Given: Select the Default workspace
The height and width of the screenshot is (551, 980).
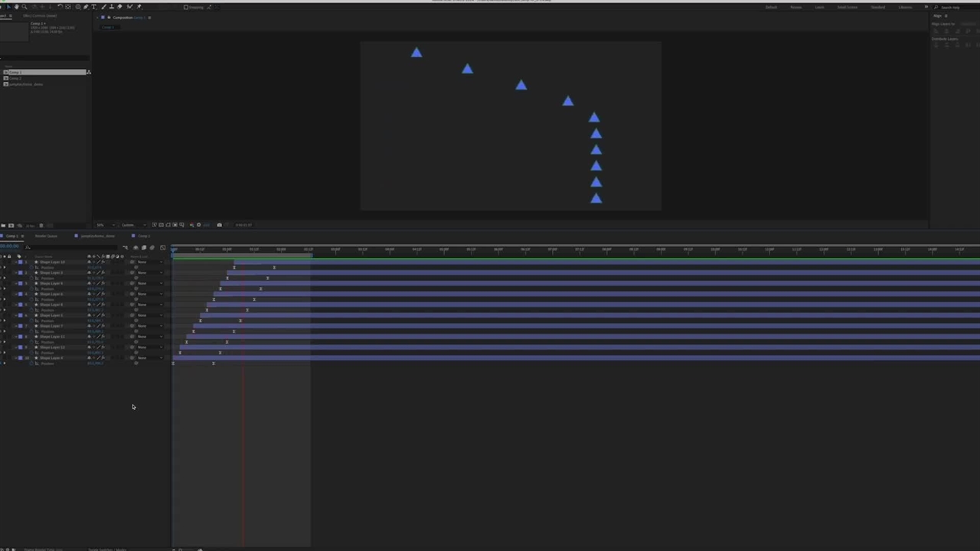Looking at the screenshot, I should tap(771, 7).
